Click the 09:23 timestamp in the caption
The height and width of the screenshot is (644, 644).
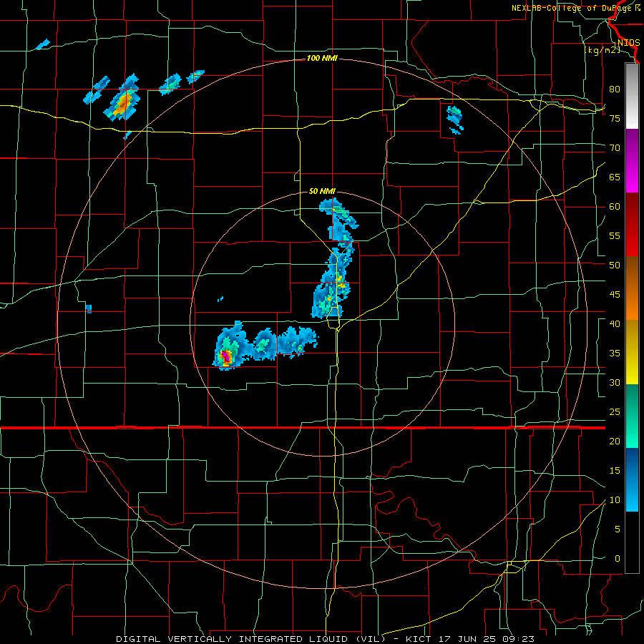point(518,639)
